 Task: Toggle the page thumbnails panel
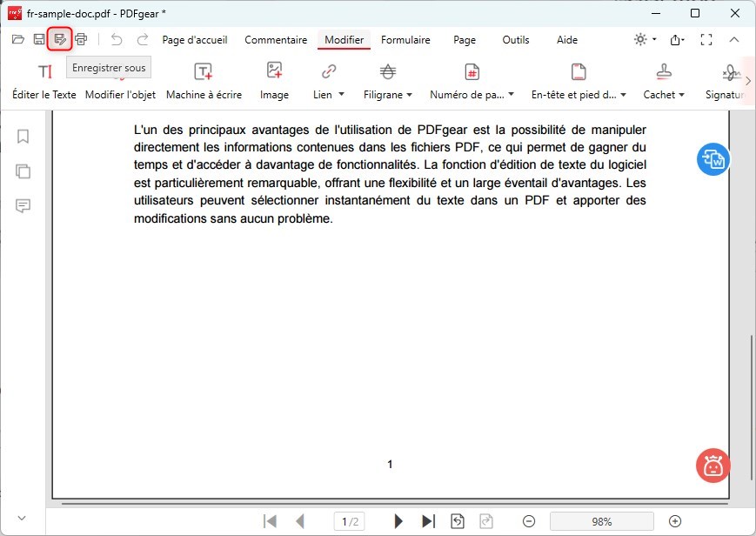click(23, 171)
